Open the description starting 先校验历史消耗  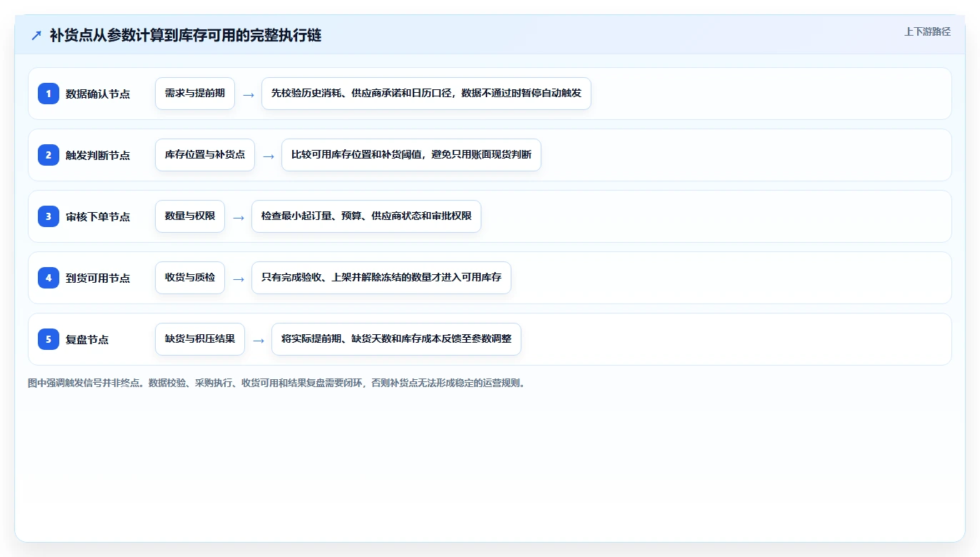tap(426, 94)
